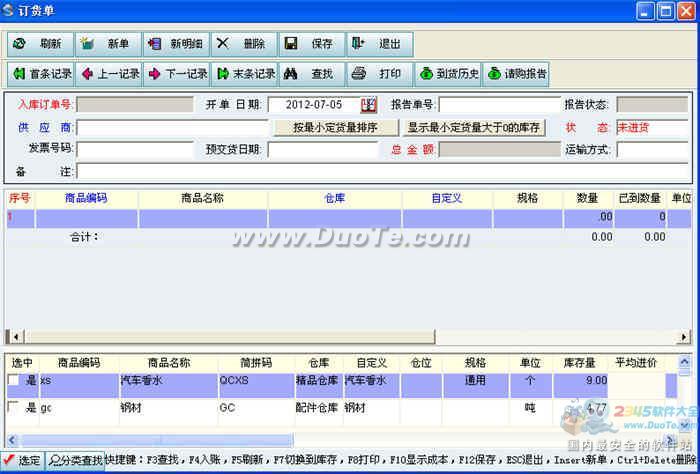Click the 供应商 supplier input field
700x474 pixels.
tap(173, 128)
